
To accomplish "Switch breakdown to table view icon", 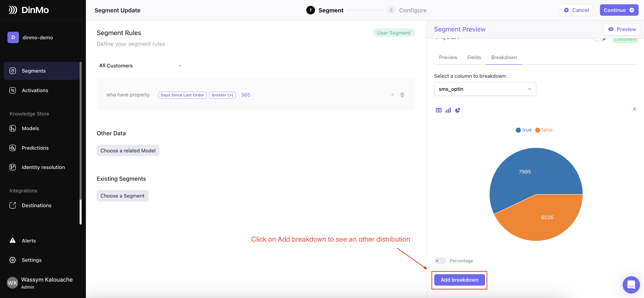I will (438, 110).
